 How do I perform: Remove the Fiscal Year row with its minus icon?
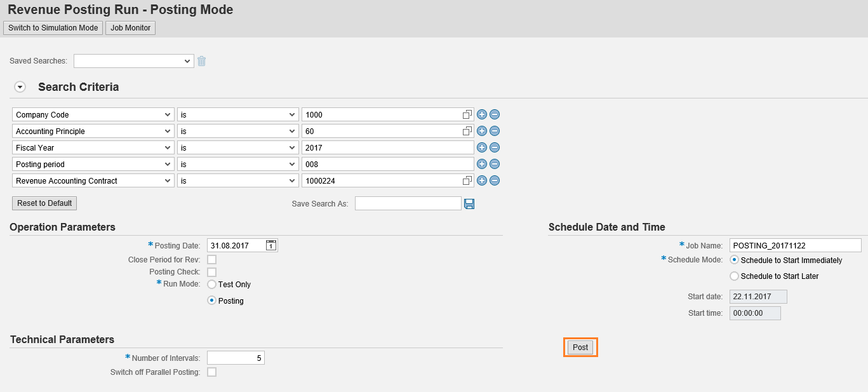494,147
